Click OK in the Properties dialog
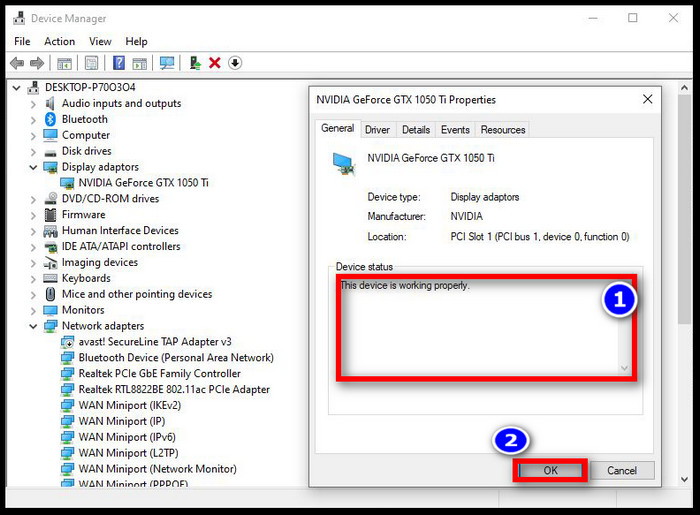 pos(550,470)
